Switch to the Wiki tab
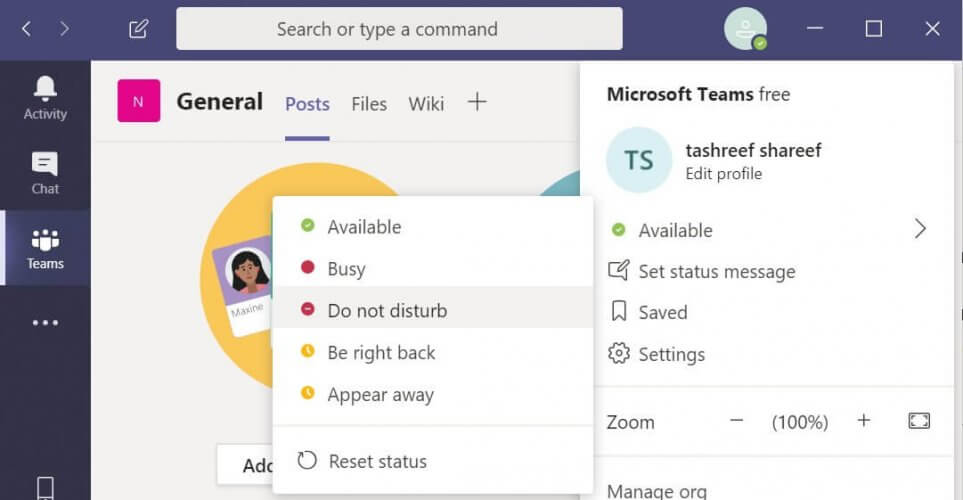 426,104
